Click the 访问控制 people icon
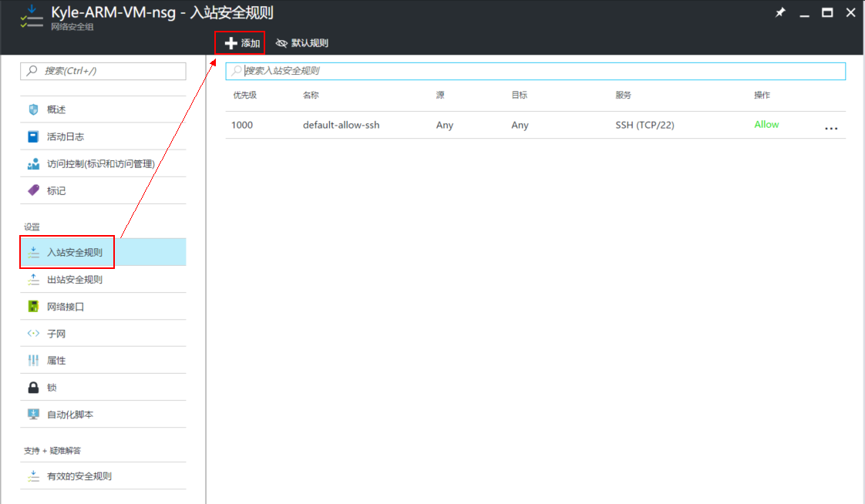The height and width of the screenshot is (504, 865). tap(33, 163)
